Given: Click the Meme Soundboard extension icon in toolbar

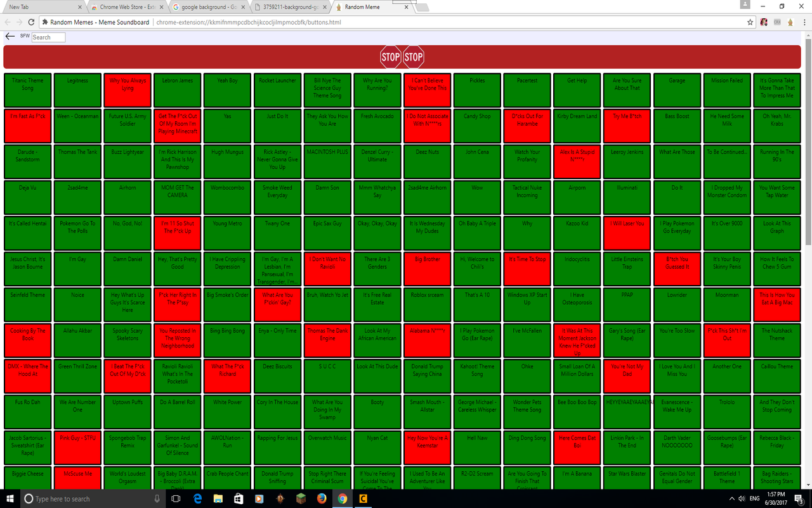Looking at the screenshot, I should point(790,22).
